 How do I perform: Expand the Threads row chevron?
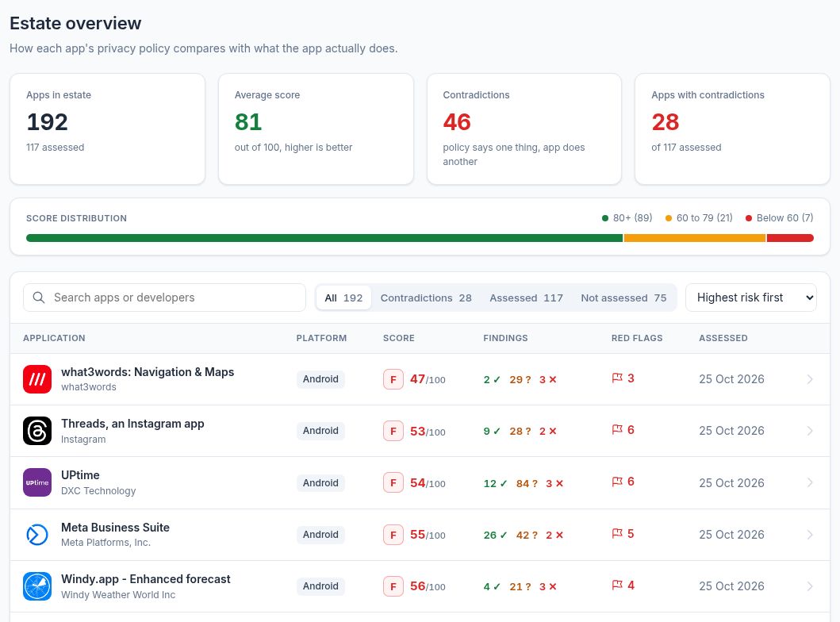[810, 431]
